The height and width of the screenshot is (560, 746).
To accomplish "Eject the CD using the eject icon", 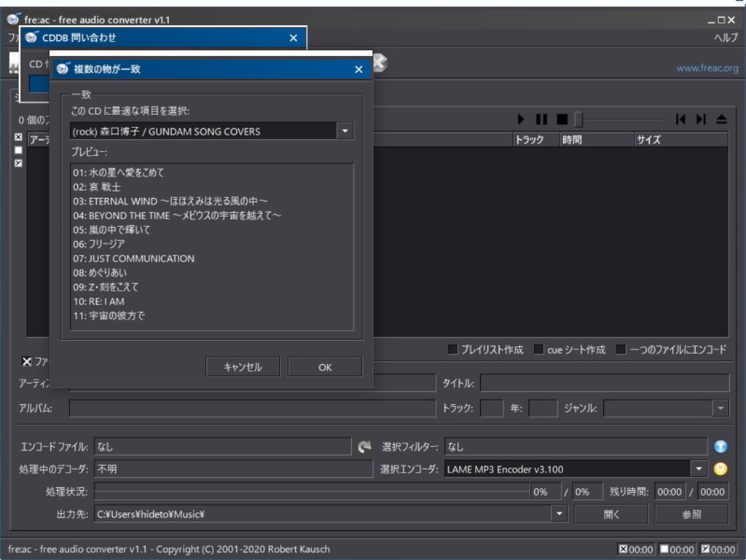I will coord(721,119).
